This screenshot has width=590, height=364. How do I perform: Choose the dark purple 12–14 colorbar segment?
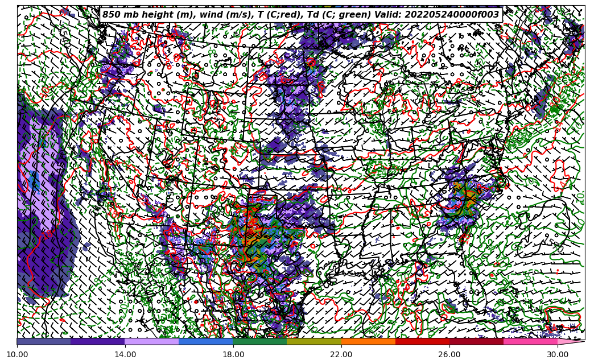click(97, 341)
